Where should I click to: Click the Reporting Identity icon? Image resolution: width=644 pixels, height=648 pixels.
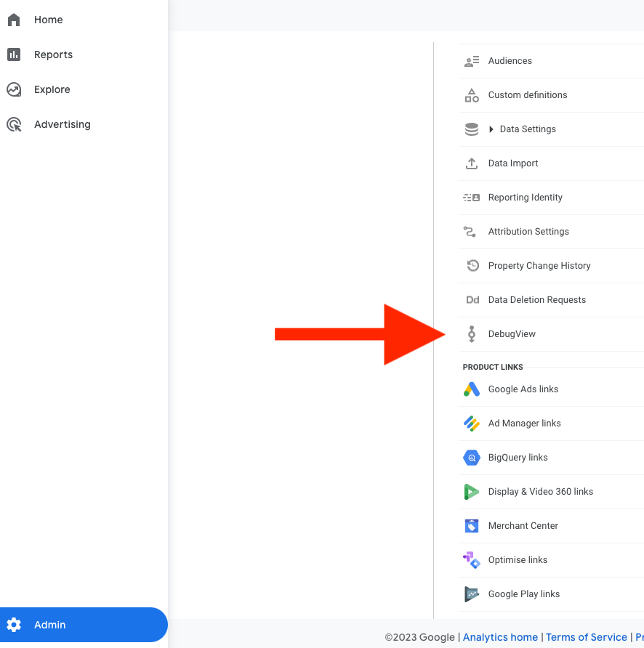click(472, 198)
